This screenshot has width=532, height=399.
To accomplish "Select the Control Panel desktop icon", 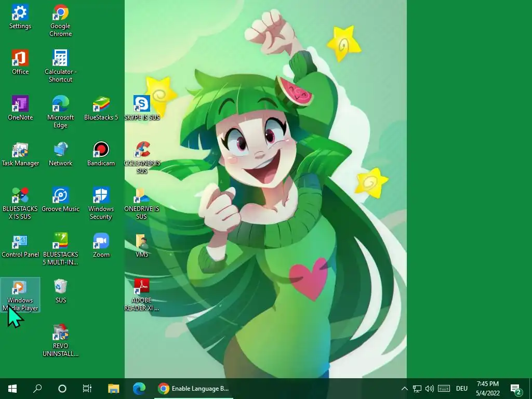I will tap(20, 245).
